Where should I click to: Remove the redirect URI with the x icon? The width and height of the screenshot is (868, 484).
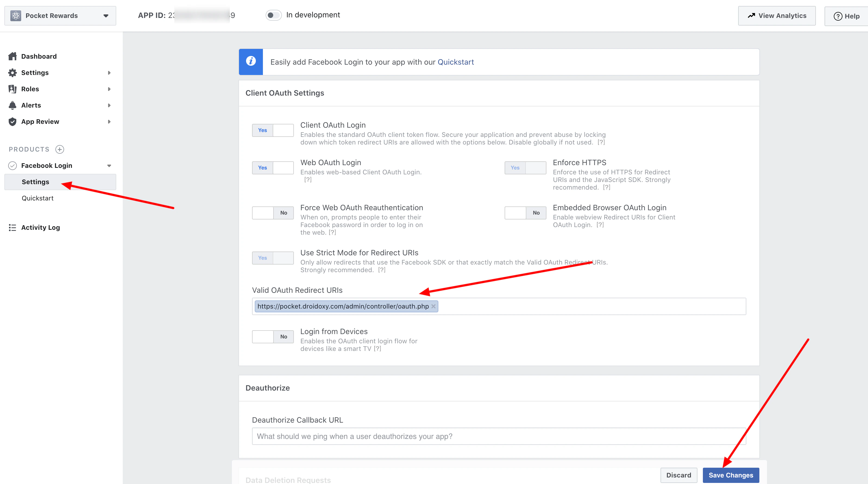[433, 306]
